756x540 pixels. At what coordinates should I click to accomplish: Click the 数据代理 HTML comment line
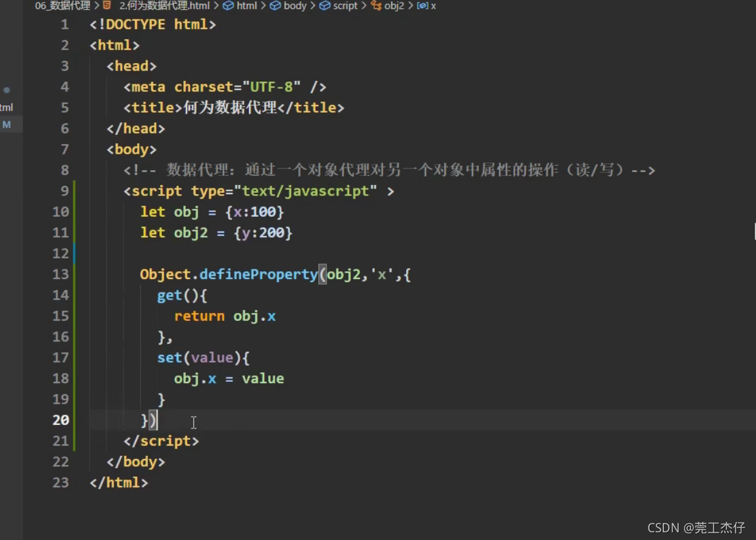point(389,170)
